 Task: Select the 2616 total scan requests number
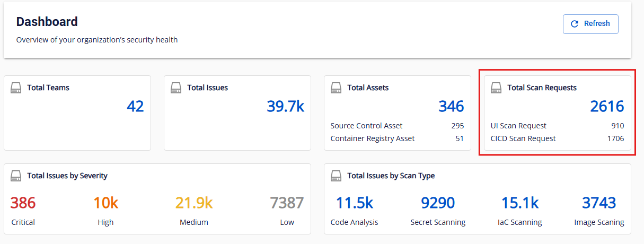coord(607,107)
